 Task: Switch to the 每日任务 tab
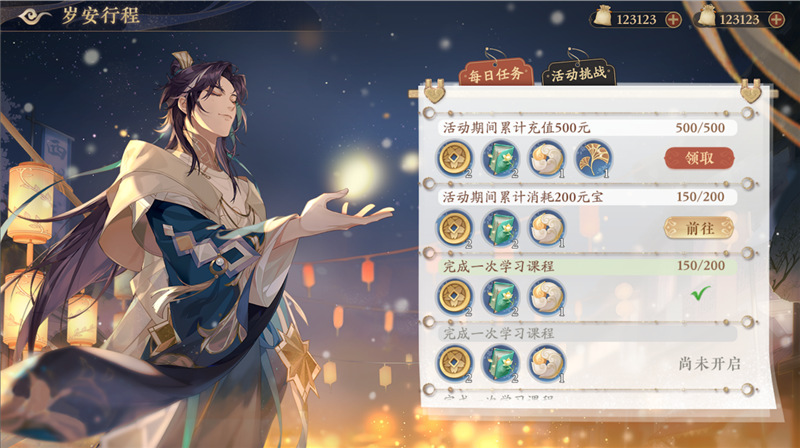(x=496, y=73)
